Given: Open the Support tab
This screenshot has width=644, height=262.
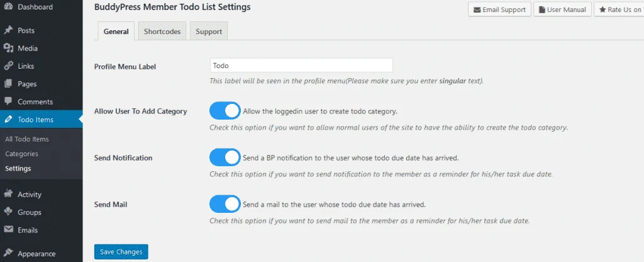Looking at the screenshot, I should tap(209, 31).
